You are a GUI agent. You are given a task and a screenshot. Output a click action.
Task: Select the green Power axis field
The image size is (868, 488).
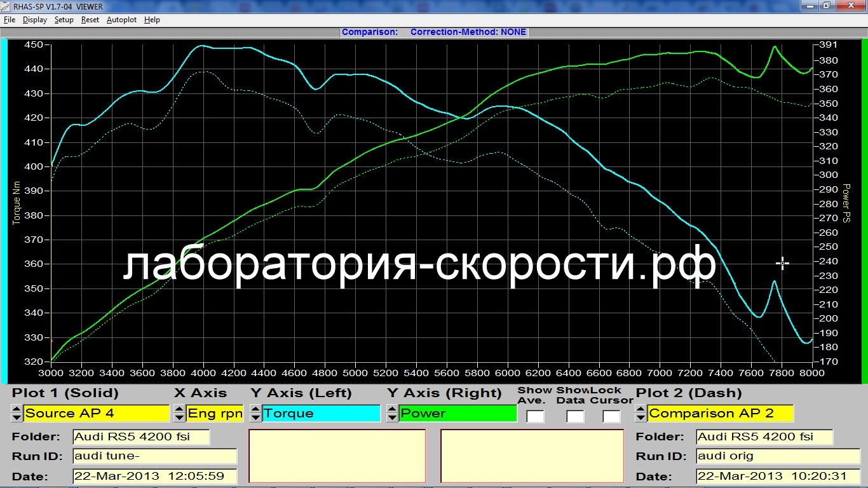[x=458, y=414]
